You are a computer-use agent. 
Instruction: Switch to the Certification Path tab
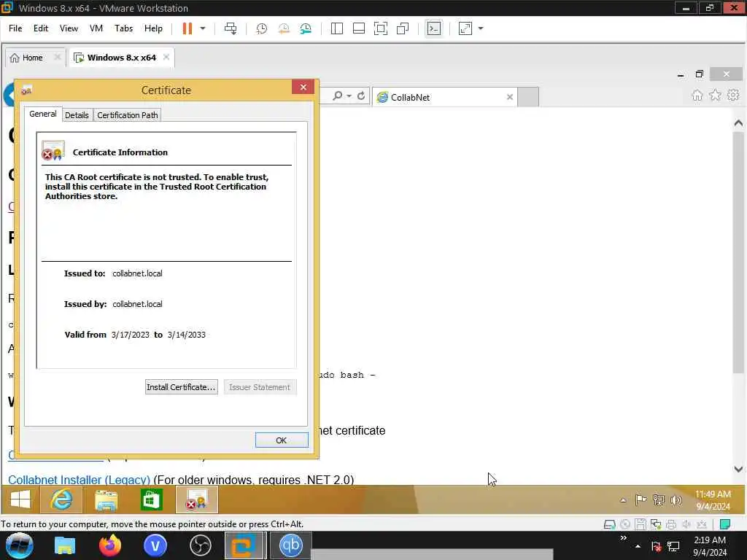[127, 115]
